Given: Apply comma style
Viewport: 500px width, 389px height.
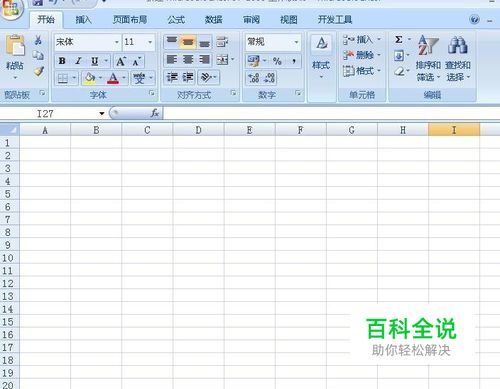Looking at the screenshot, I should 294,61.
